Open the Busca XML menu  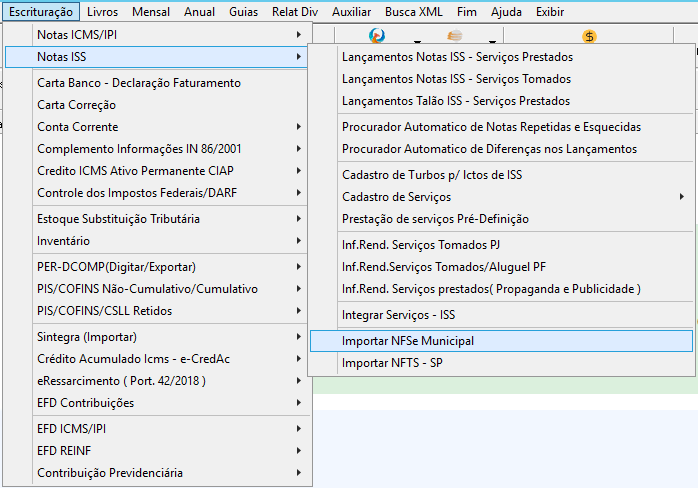[x=414, y=12]
